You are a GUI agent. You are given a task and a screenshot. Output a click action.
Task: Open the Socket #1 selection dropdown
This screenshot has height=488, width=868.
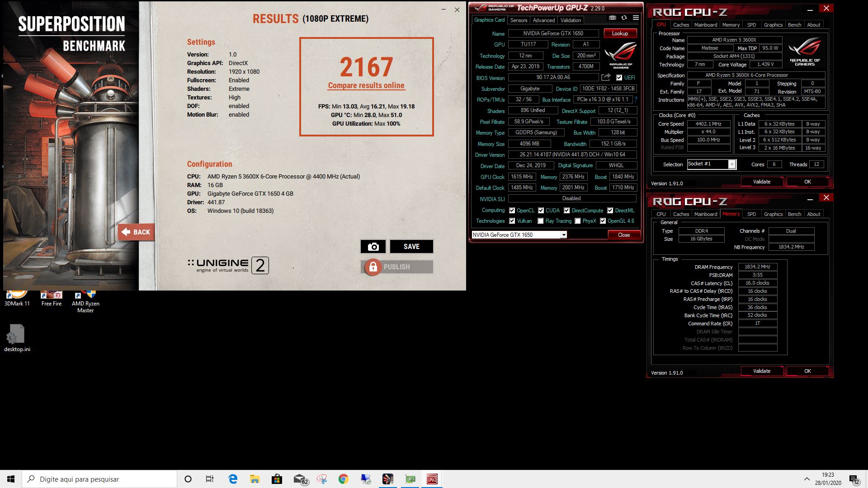coord(712,164)
